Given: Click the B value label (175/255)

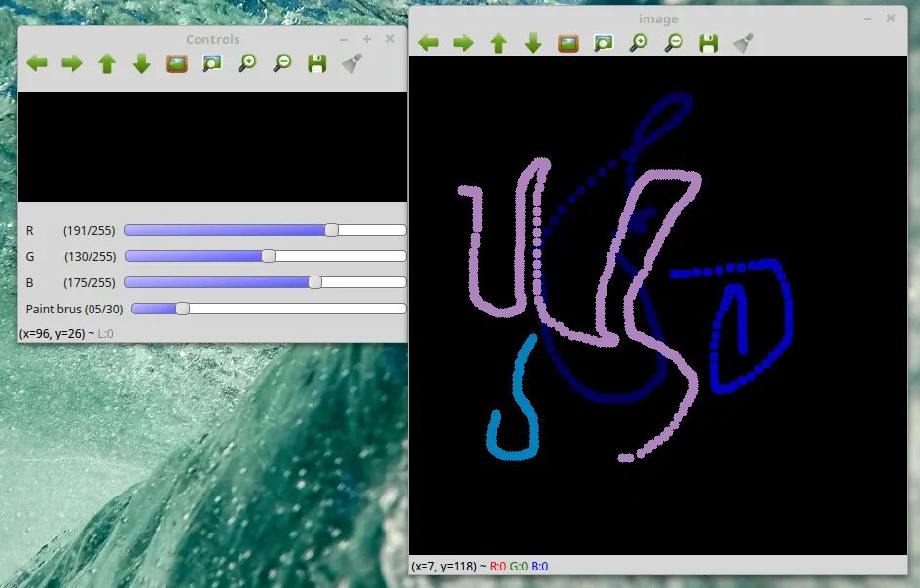Looking at the screenshot, I should click(x=90, y=283).
